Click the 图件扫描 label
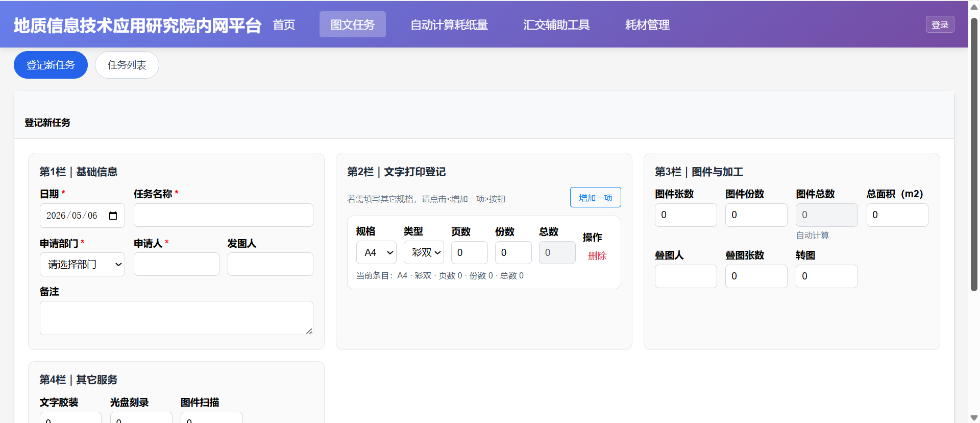Viewport: 980px width, 423px height. (x=200, y=403)
